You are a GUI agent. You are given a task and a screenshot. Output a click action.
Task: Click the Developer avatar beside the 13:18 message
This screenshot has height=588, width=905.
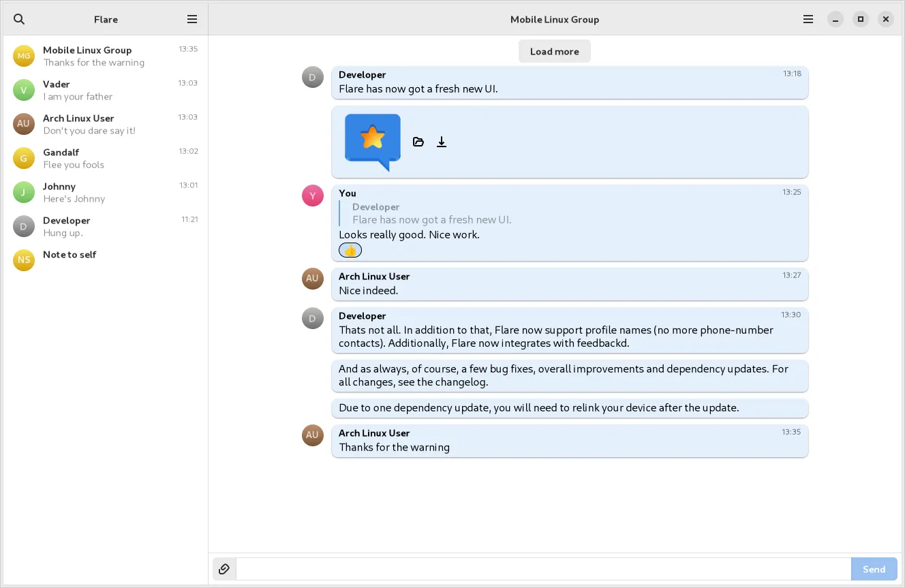coord(313,77)
